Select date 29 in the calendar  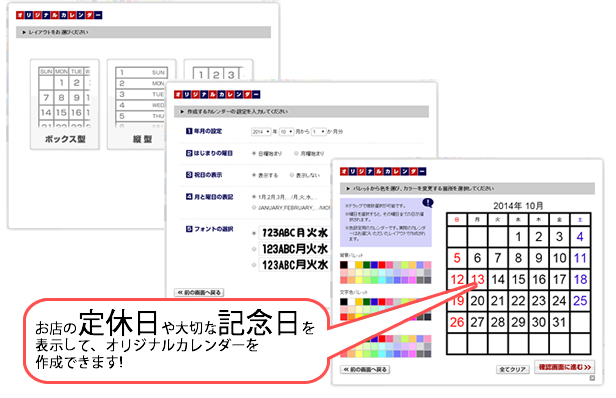pos(518,322)
